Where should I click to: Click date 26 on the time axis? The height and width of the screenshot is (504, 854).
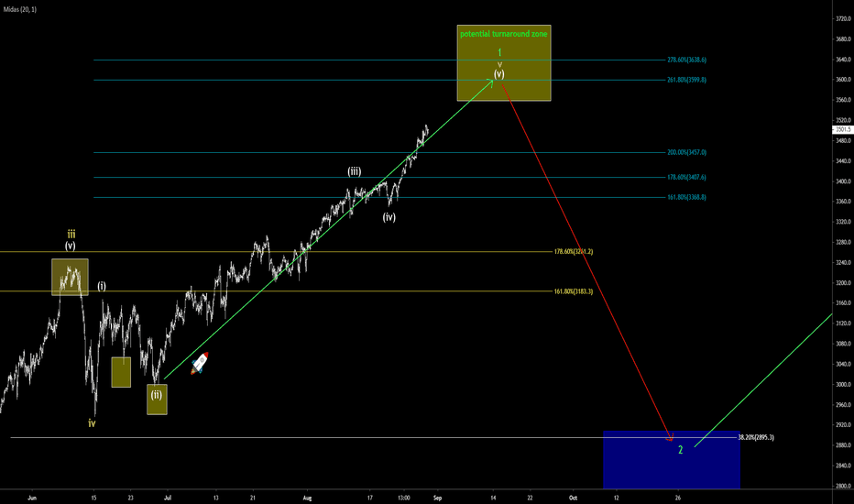point(678,498)
